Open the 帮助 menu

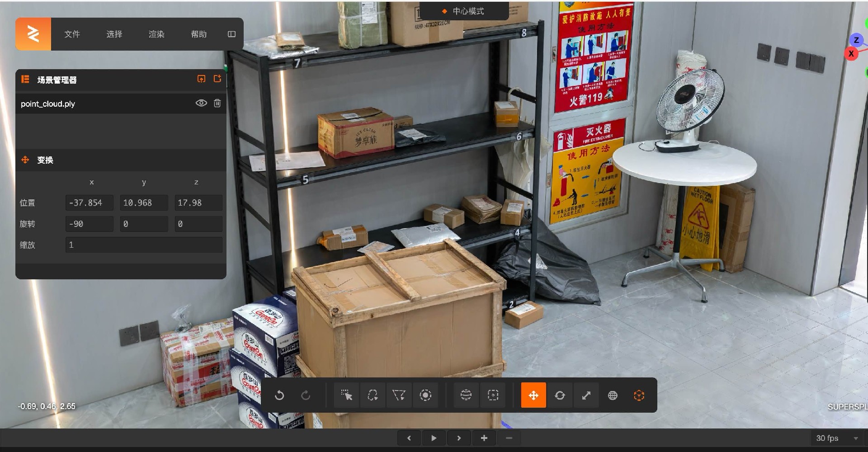[x=198, y=34]
